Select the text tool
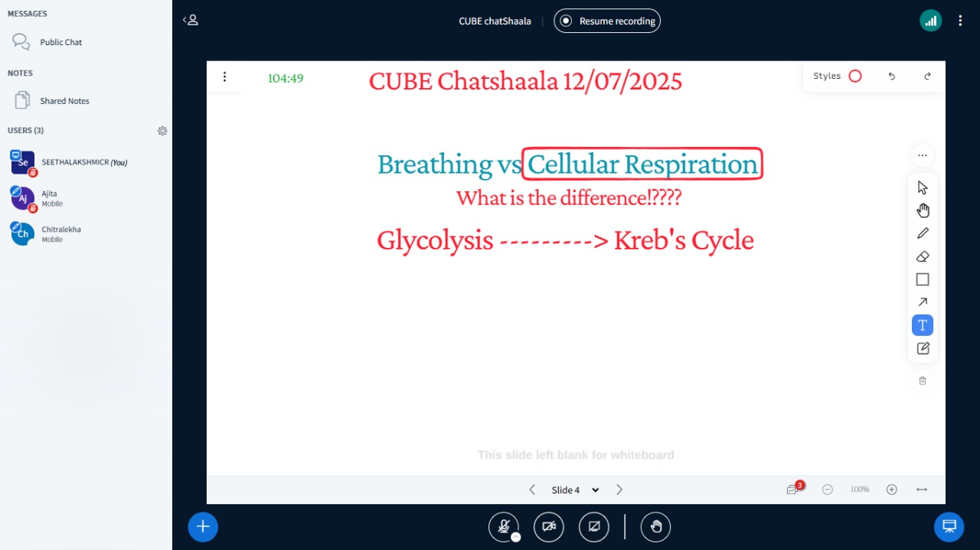This screenshot has height=550, width=980. point(922,325)
